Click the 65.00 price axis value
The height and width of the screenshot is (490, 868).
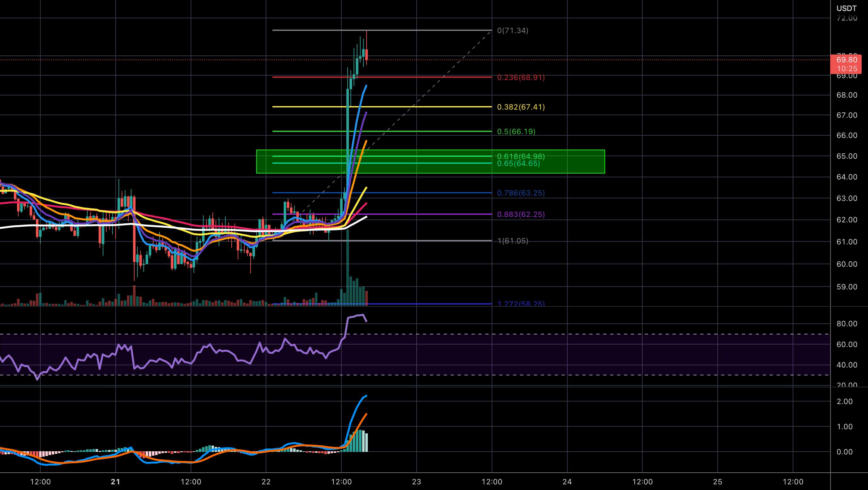point(847,156)
